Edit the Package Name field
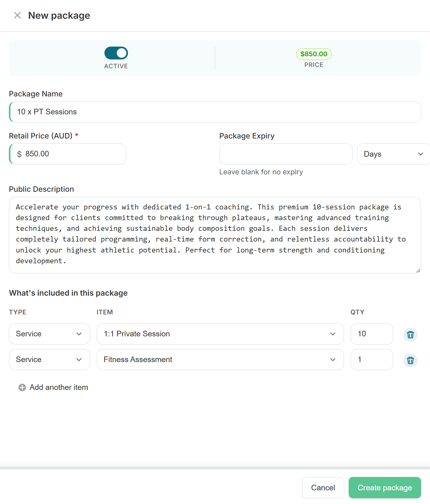 [215, 112]
